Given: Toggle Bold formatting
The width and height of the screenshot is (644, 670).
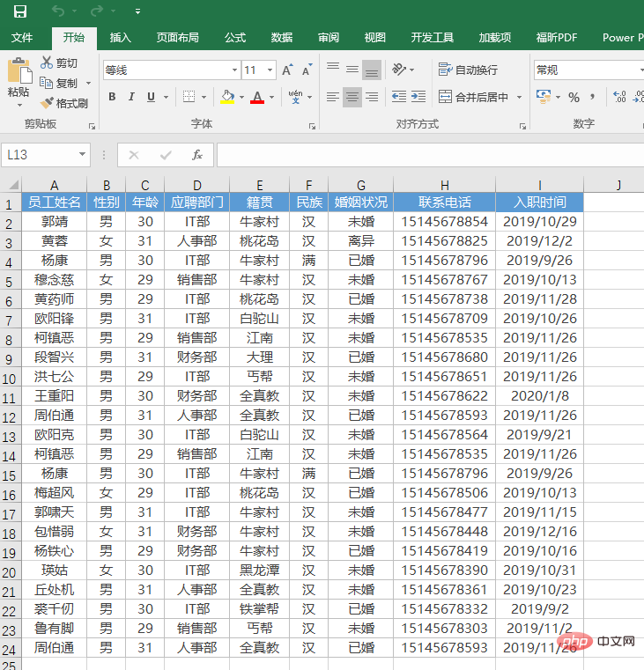Looking at the screenshot, I should click(x=112, y=97).
